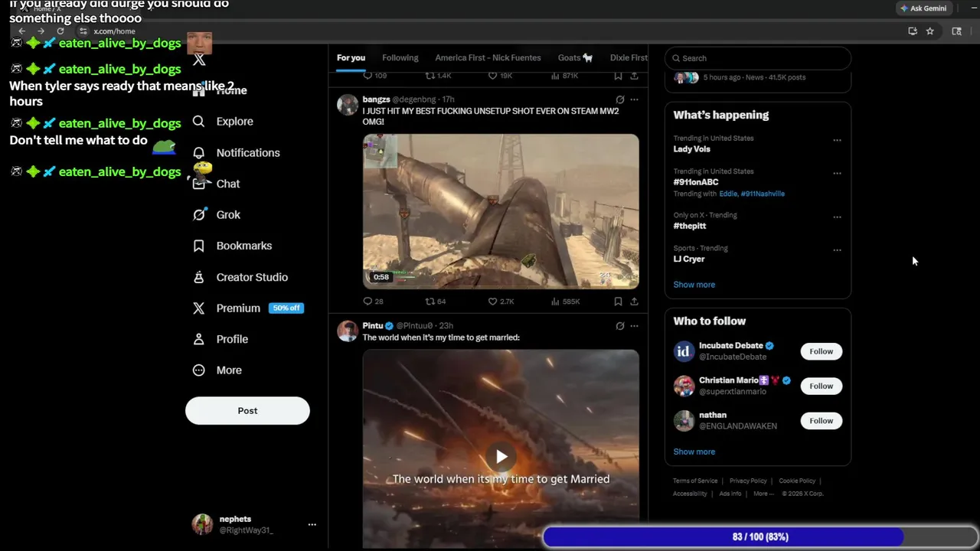Image resolution: width=980 pixels, height=551 pixels.
Task: Reply to bangzs post (28 replies)
Action: coord(373,302)
